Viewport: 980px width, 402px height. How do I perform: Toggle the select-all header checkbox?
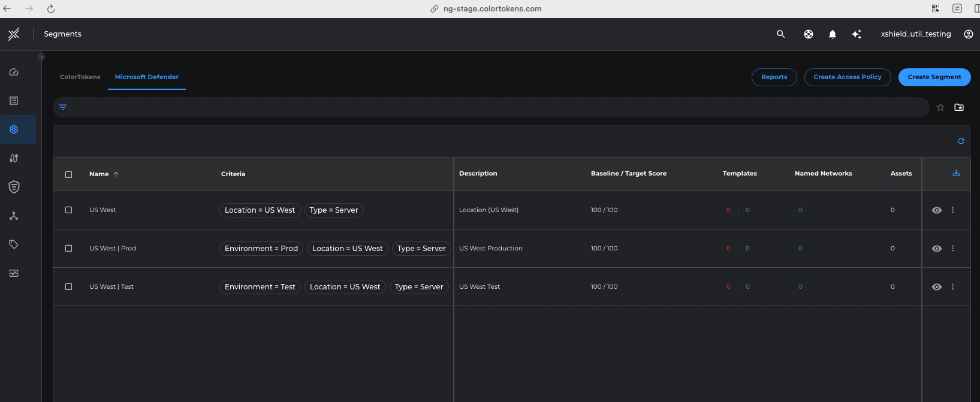click(68, 174)
